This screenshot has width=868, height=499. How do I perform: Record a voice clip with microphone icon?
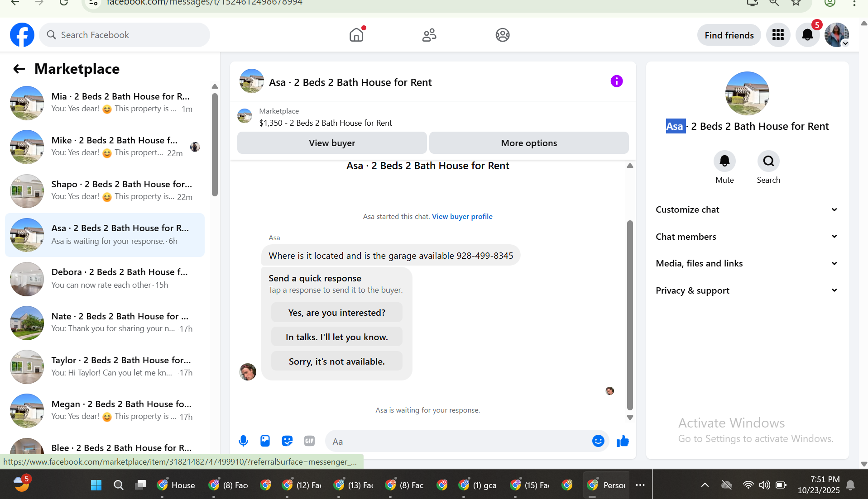(243, 441)
